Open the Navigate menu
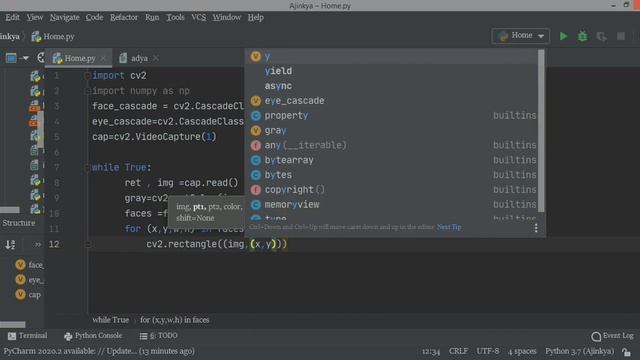This screenshot has width=640, height=360. (x=64, y=17)
